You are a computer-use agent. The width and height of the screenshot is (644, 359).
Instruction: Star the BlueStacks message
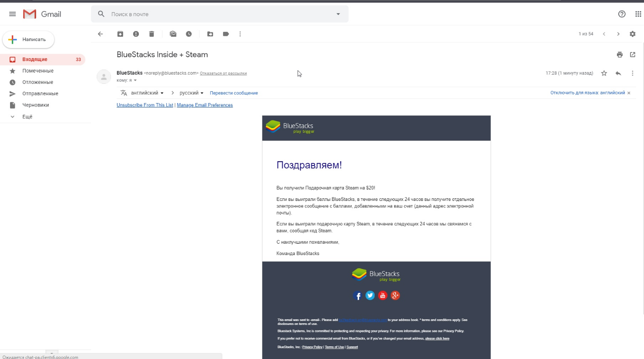point(604,73)
